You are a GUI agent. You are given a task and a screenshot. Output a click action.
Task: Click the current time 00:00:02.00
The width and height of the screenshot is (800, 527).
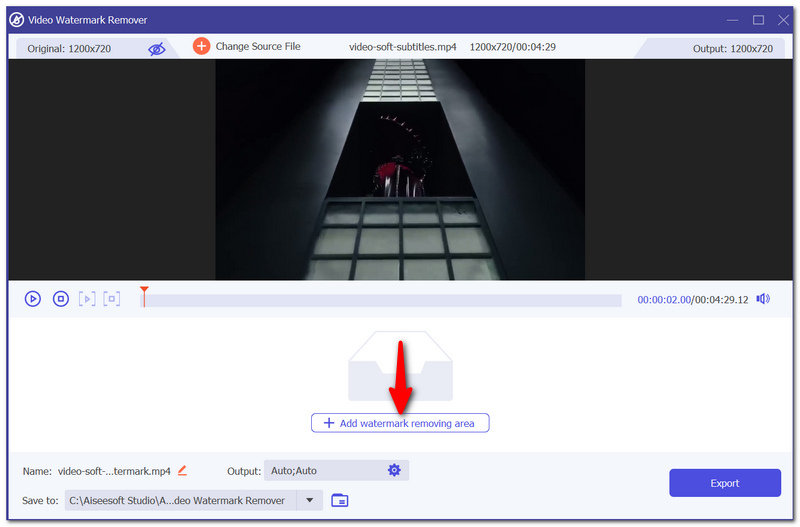coord(664,299)
